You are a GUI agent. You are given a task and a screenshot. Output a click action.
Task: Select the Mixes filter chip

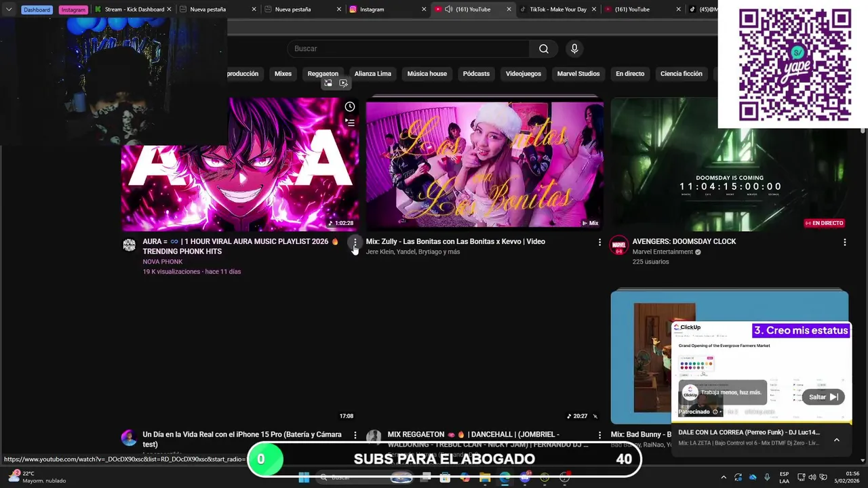(x=283, y=74)
